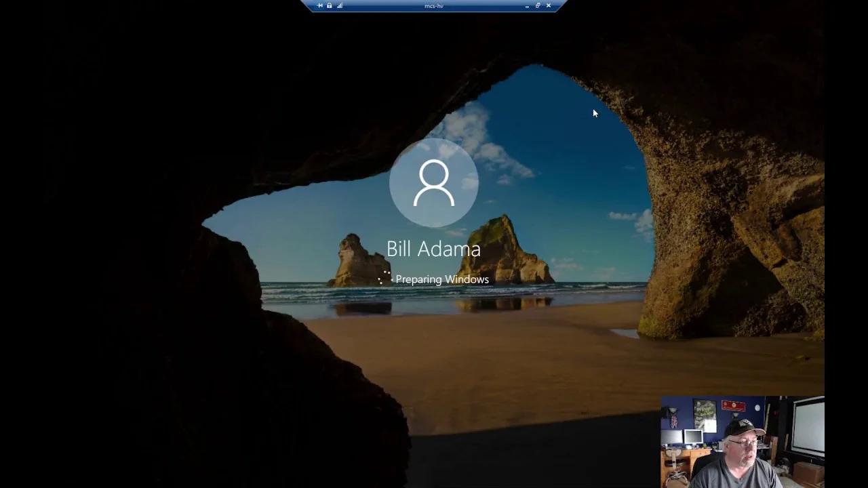This screenshot has height=488, width=868.
Task: Close the mcs-hv remote desktop connection
Action: (x=549, y=5)
